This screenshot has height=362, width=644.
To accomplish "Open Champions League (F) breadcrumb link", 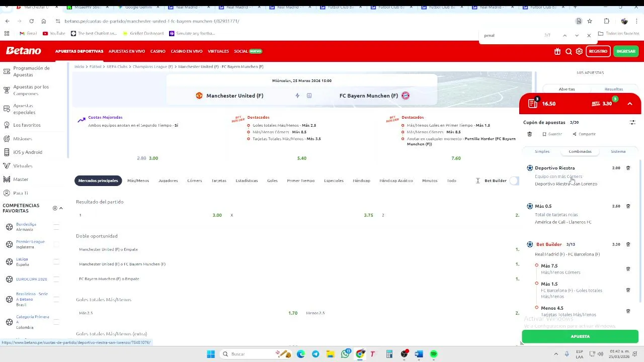I will coord(153,66).
